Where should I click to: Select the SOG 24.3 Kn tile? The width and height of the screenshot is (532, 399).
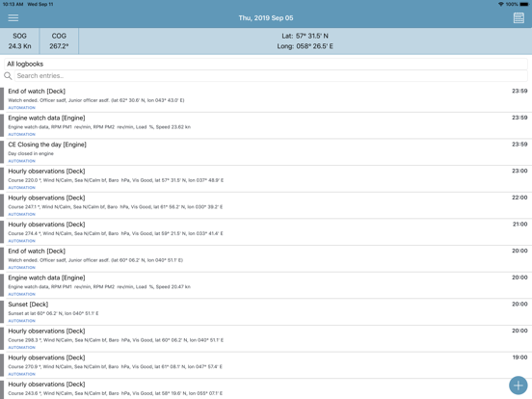19,40
